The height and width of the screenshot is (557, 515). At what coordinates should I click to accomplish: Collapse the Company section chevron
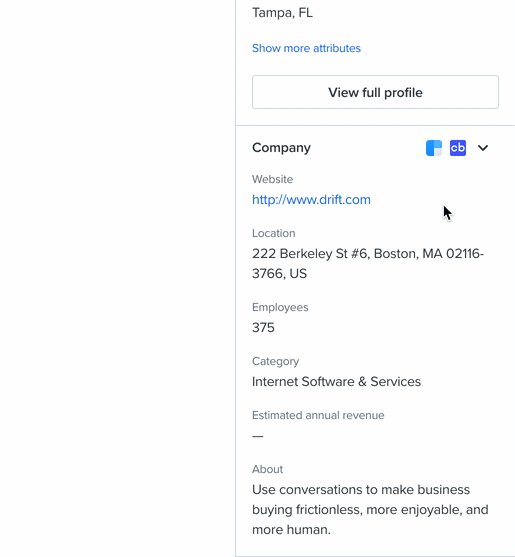[483, 148]
